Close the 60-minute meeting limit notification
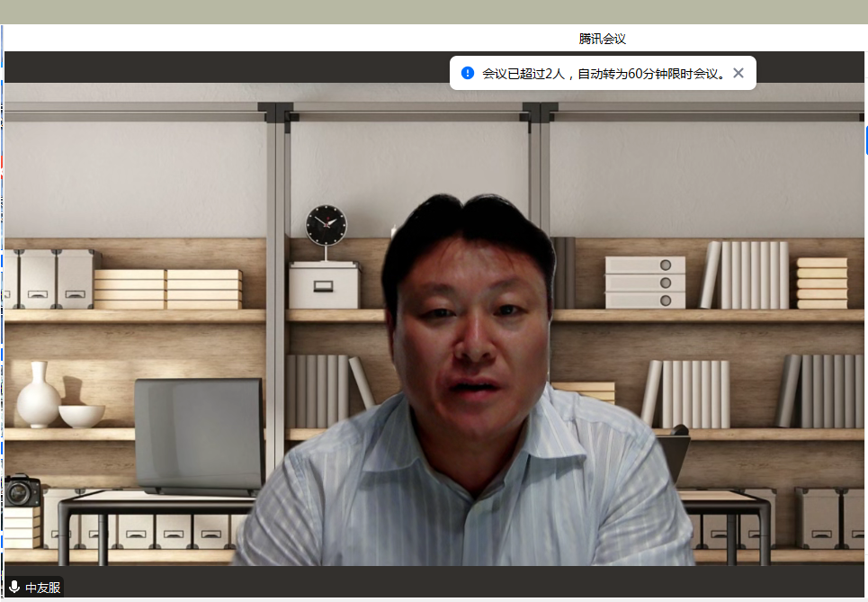The image size is (868, 602). [x=738, y=73]
